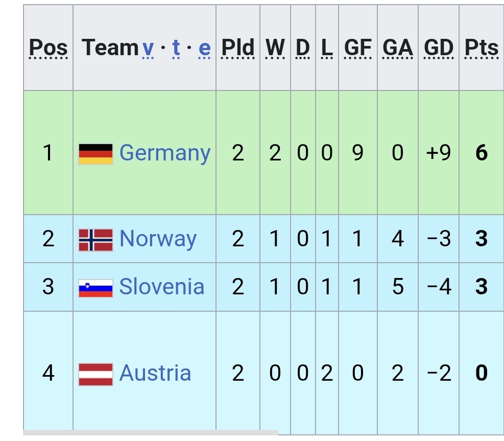
Task: Open the Norway team link
Action: 158,239
